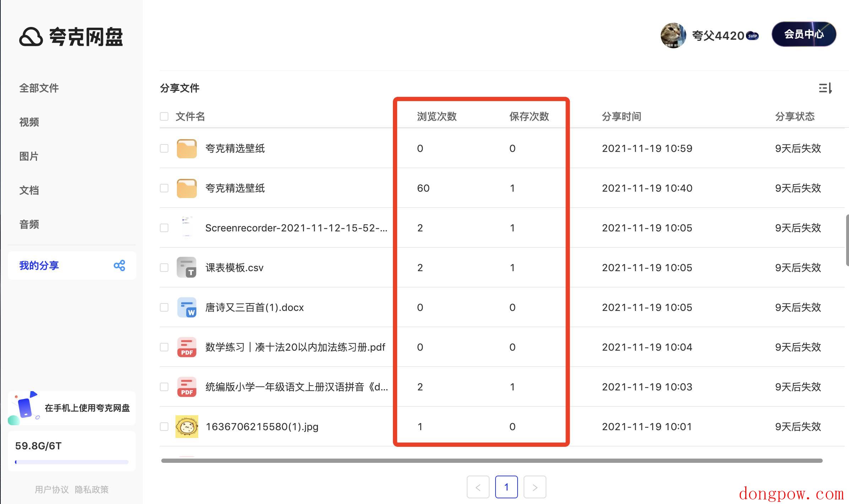
Task: Click the vertical scrollbar at right edge
Action: (847, 240)
